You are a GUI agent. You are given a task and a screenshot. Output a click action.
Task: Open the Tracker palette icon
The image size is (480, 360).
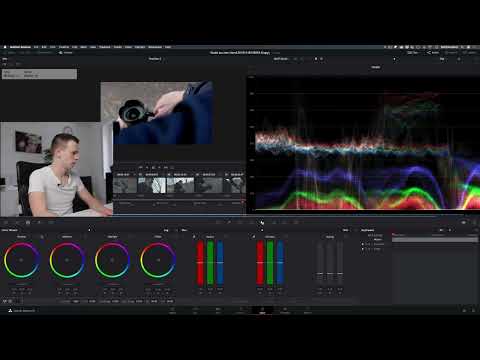coord(251,222)
